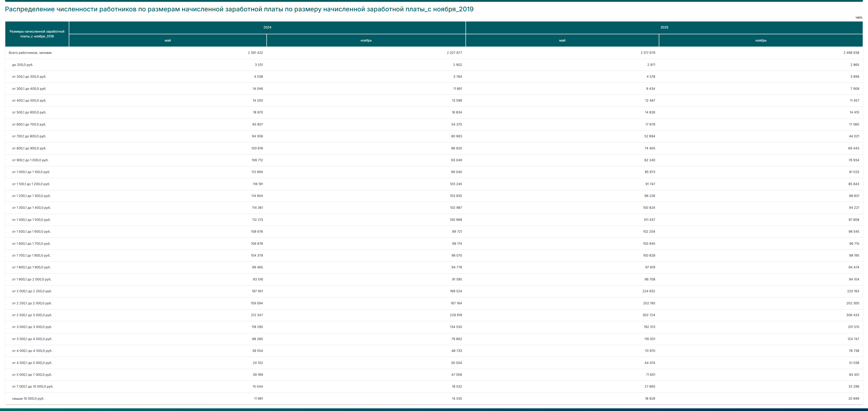Screen dimensions: 868x411
Task: Select the 'от 800,1 до 900,0 руб.' label
Action: tap(29, 148)
